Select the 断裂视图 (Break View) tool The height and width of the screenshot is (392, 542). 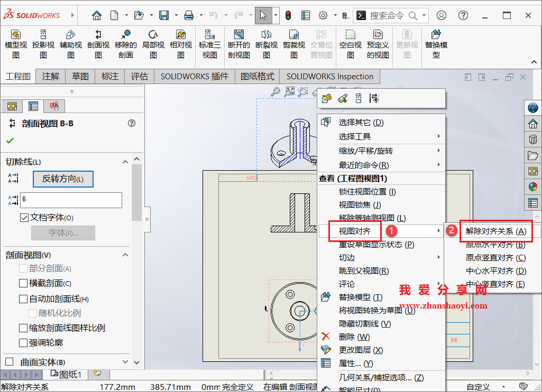click(x=266, y=43)
